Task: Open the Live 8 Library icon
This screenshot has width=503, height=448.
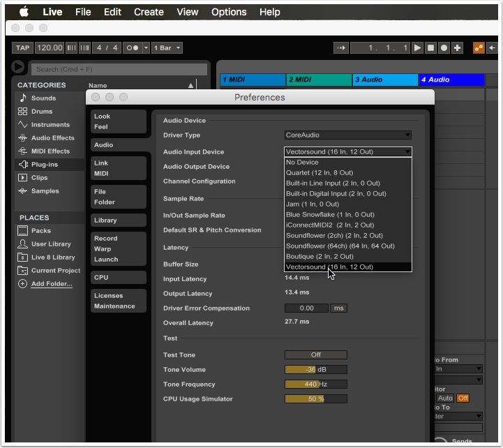Action: (x=22, y=257)
